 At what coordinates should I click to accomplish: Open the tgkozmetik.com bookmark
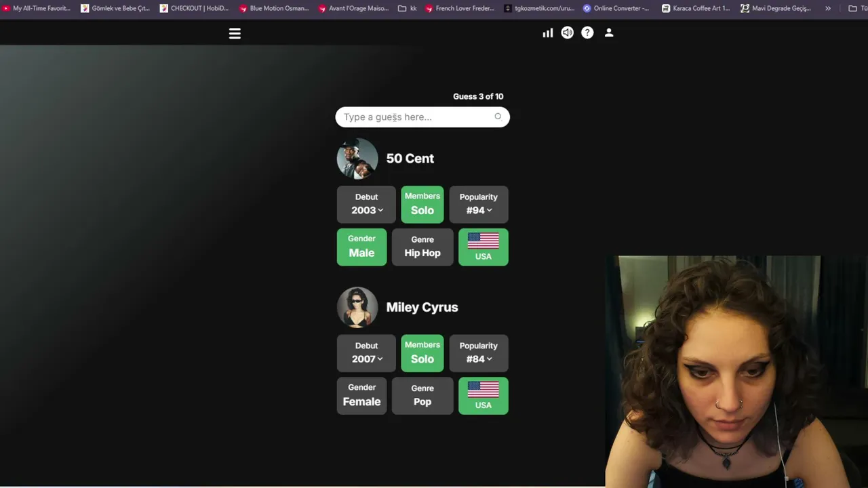tap(539, 8)
